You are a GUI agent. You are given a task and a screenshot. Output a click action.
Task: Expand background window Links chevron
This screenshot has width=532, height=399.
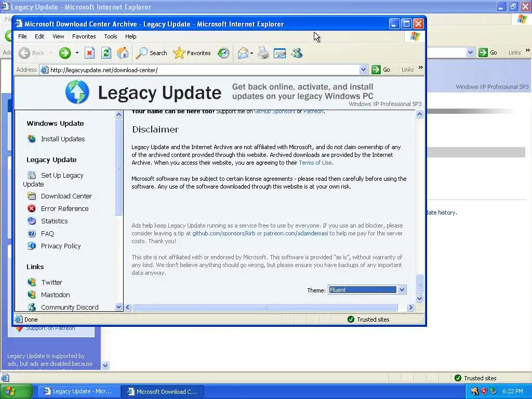point(528,50)
